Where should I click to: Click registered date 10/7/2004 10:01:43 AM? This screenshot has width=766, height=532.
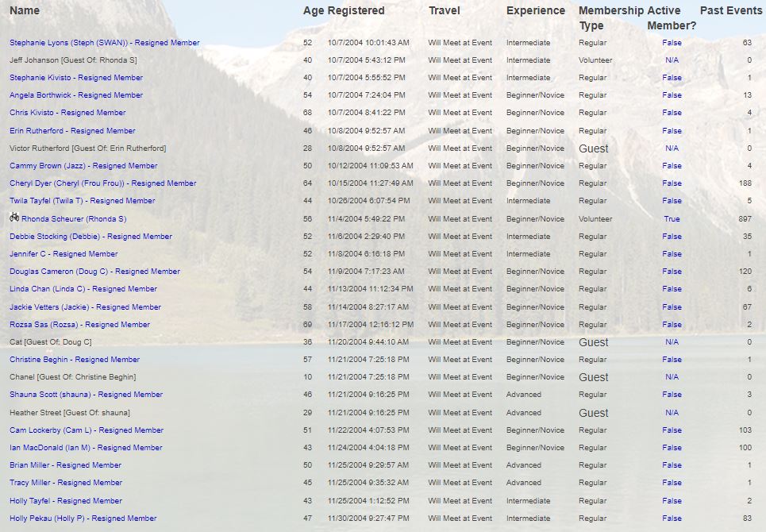tap(368, 43)
